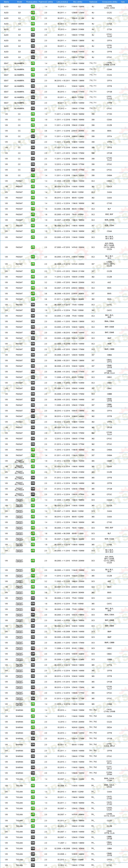
Task: Click the engine code cell CDAB
Action: click(x=110, y=461)
